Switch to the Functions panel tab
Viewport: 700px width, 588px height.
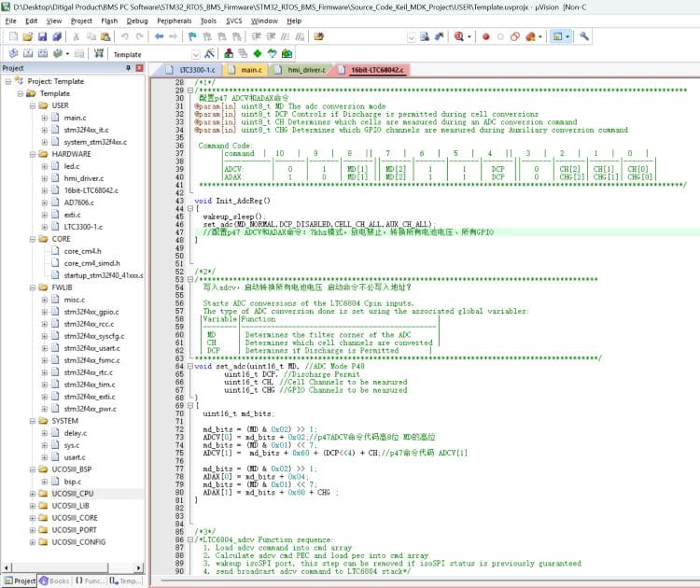tap(89, 581)
